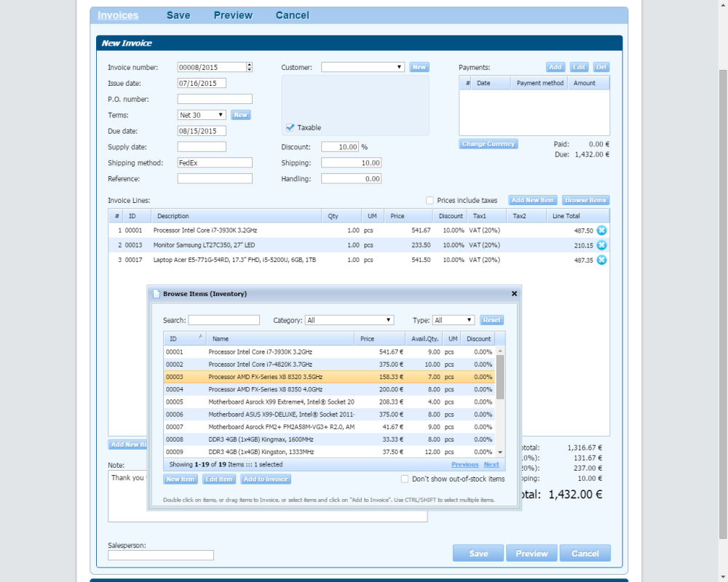Go to Next page of inventory

pos(491,464)
